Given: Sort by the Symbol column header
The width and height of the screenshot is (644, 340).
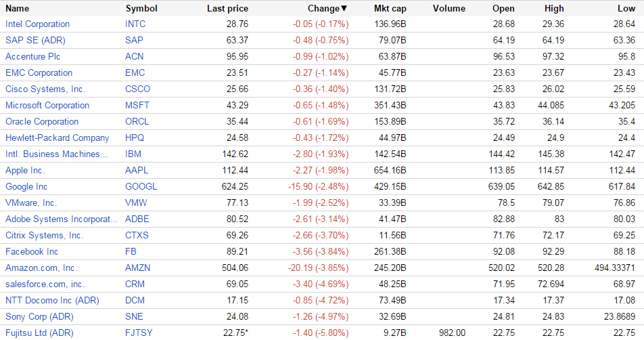Looking at the screenshot, I should (141, 9).
